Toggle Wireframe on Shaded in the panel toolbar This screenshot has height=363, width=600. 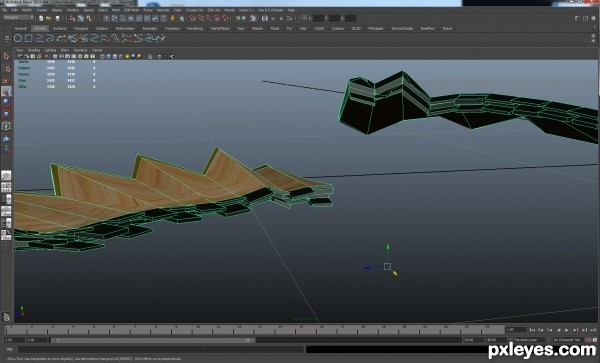pos(114,56)
